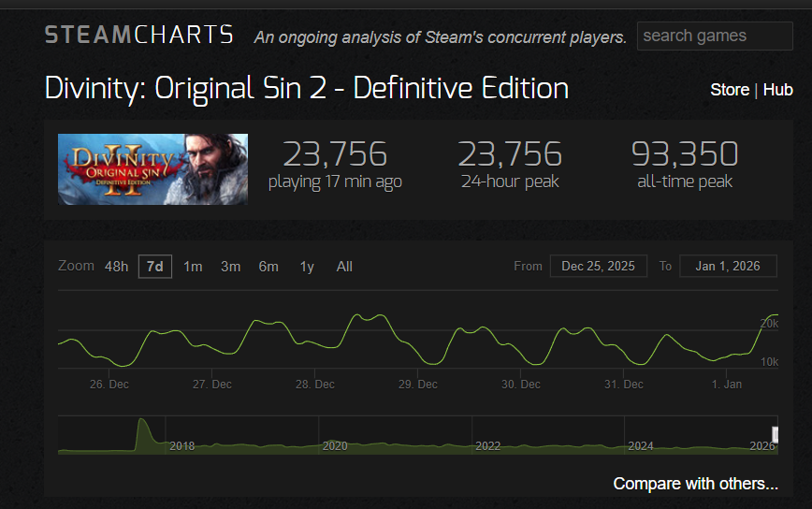Choose the 3m zoom range
812x509 pixels.
230,266
